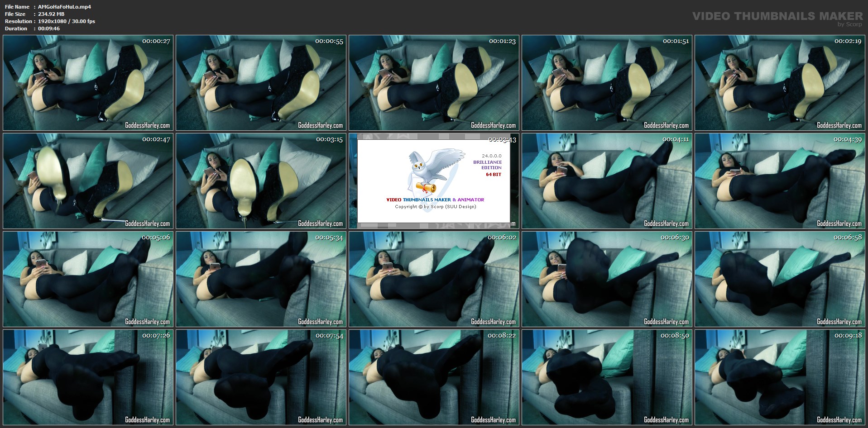Open the thumbnail timestamped 00:00:27
This screenshot has height=428, width=868.
point(88,83)
